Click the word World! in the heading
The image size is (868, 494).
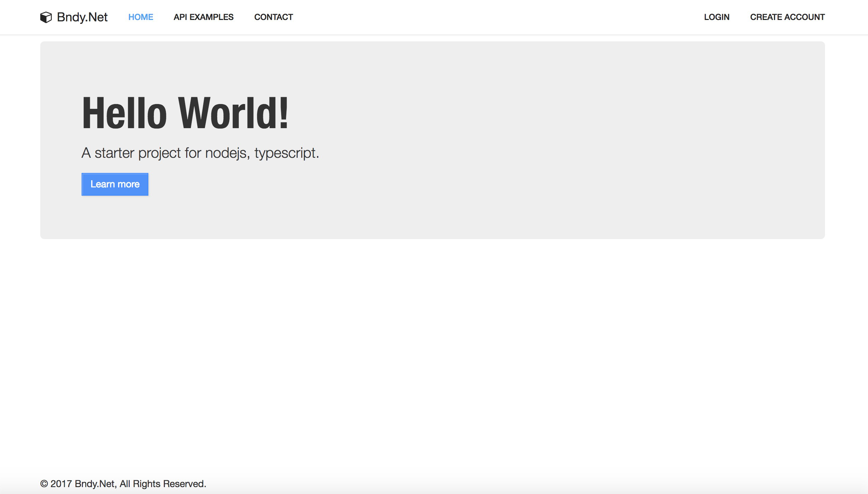click(233, 113)
